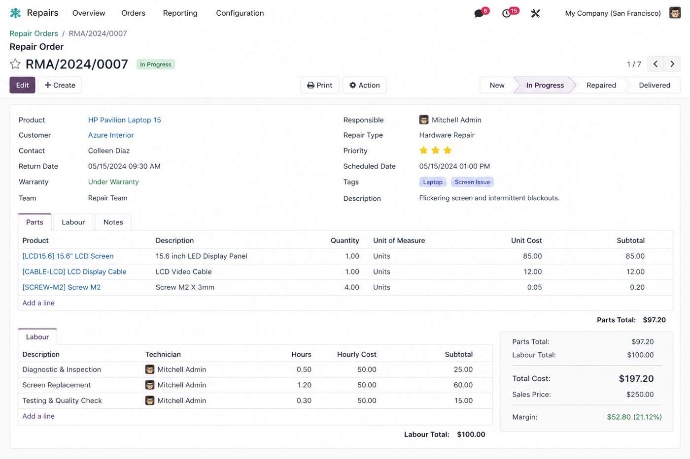
Task: Go to next record arrow
Action: tap(673, 64)
